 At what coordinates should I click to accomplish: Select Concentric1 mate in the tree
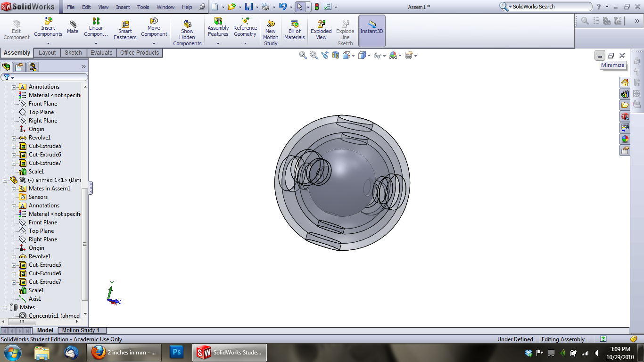[x=54, y=316]
